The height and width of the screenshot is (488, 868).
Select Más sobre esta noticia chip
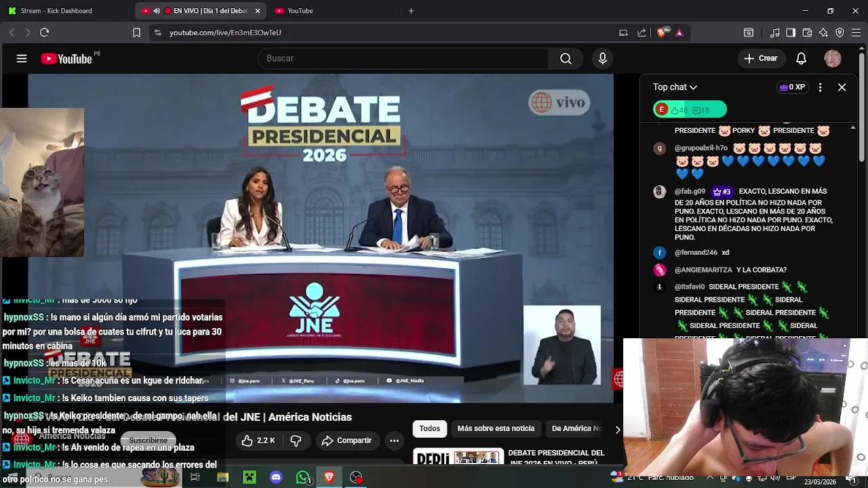point(496,428)
